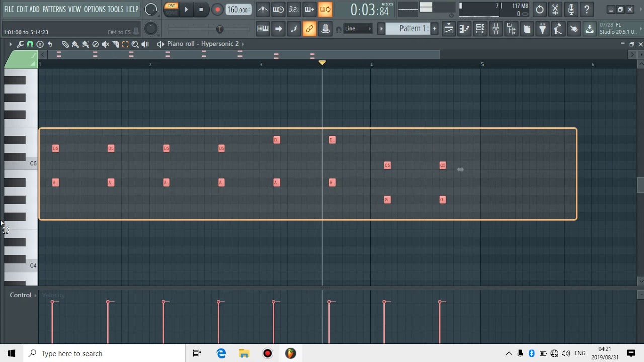Toggle the overdub blend recording button
The image size is (644, 362).
tap(309, 9)
